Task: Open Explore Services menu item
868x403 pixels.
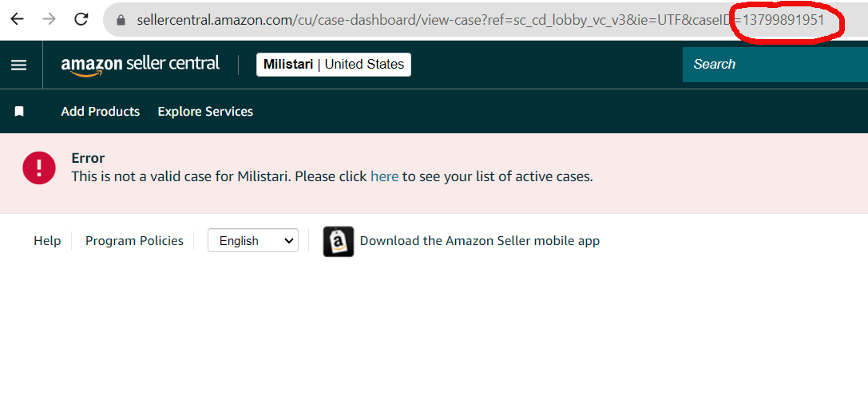Action: click(205, 112)
